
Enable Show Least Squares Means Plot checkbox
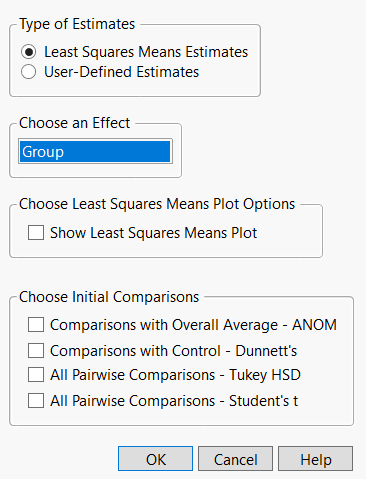36,233
